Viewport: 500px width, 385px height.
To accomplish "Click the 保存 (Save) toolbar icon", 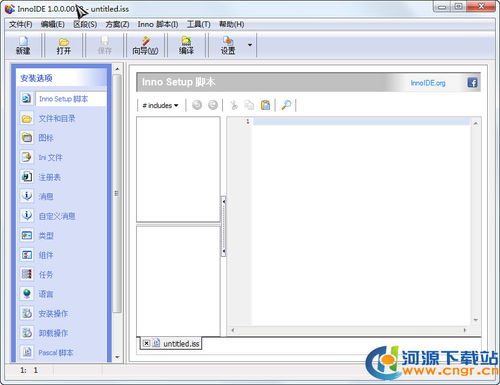I will tap(104, 46).
